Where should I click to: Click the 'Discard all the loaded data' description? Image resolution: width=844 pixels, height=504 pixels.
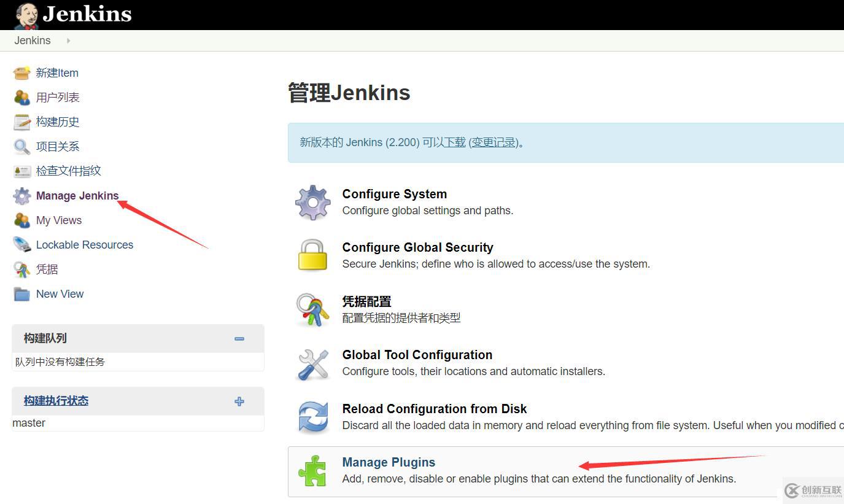click(593, 425)
